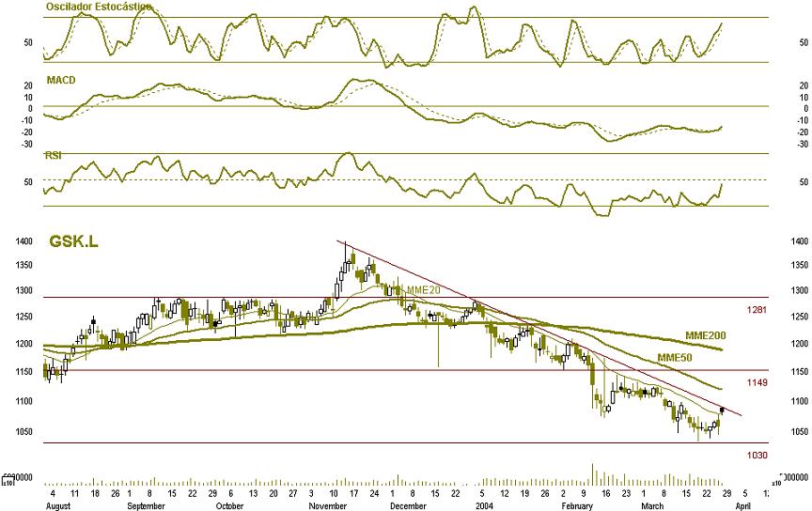The height and width of the screenshot is (511, 812).
Task: Click 50 on the left stochastic scale
Action: click(x=28, y=43)
